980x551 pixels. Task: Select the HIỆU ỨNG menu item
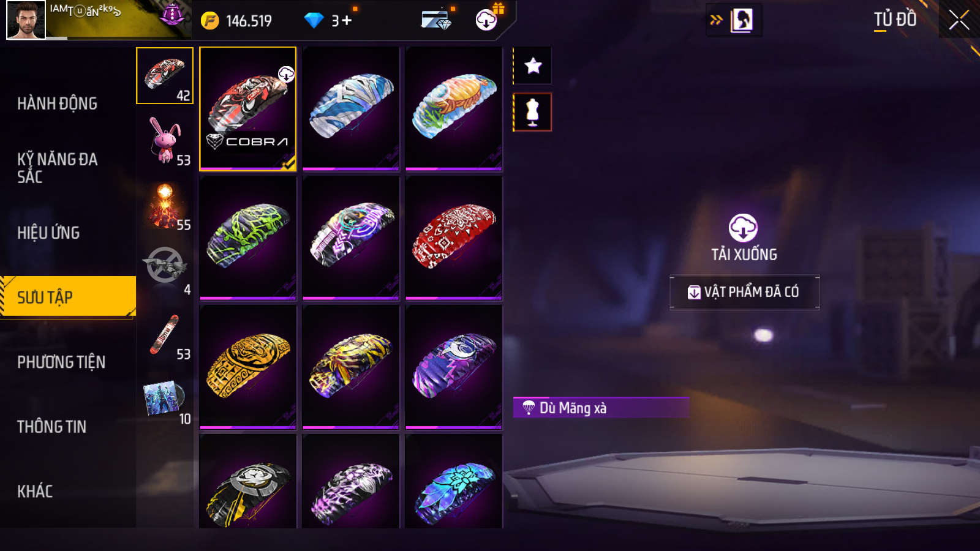pyautogui.click(x=48, y=233)
